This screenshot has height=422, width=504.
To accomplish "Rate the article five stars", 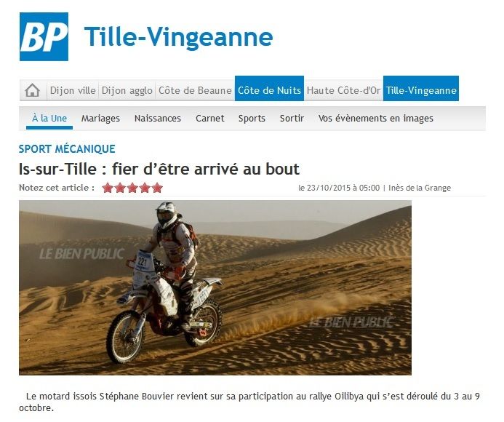I will (157, 188).
